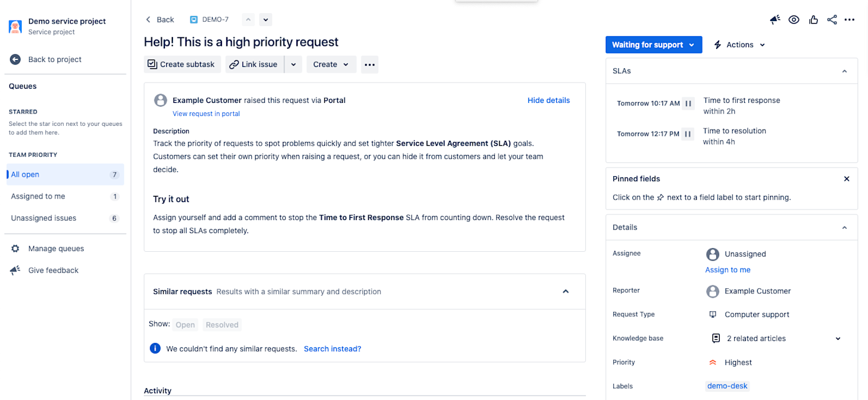Click the DEMO-7 issue key link
Screen dimensions: 868x400
(215, 20)
